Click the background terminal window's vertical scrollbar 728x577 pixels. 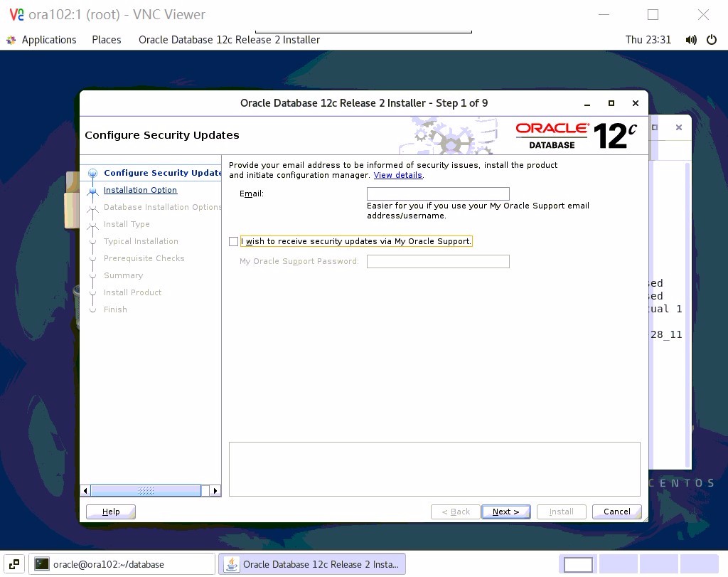pos(687,314)
